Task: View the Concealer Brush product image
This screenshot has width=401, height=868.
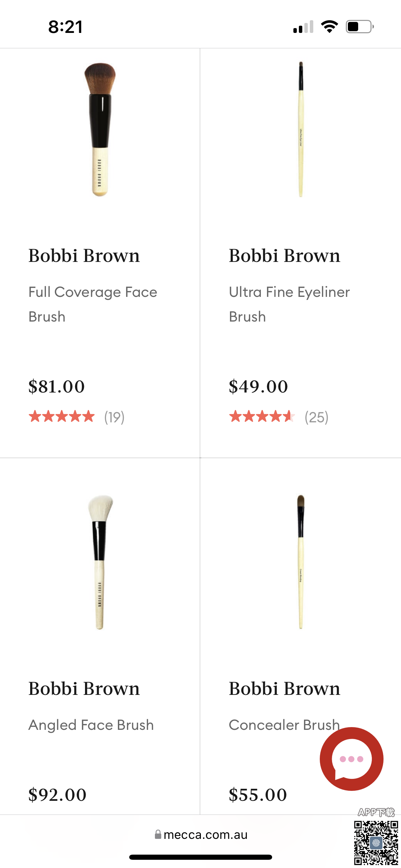Action: 301,562
